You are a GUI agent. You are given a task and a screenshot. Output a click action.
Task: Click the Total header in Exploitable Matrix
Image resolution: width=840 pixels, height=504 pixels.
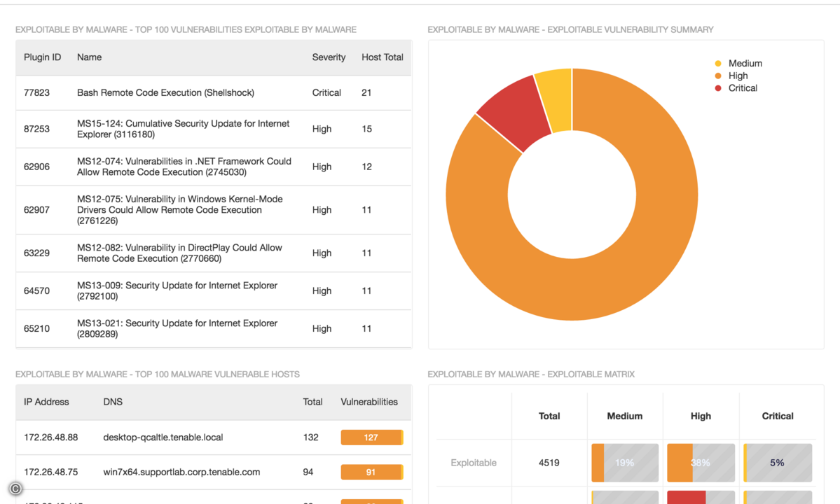coord(549,416)
